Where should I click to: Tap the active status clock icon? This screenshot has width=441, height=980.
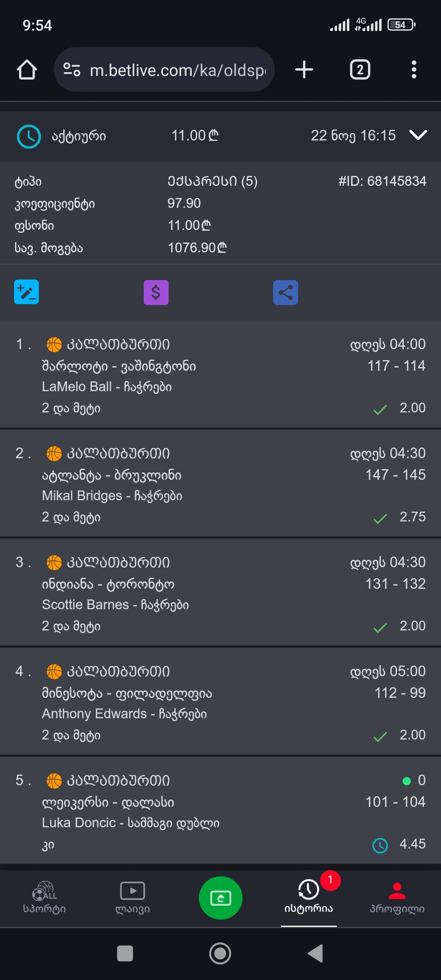(x=29, y=136)
